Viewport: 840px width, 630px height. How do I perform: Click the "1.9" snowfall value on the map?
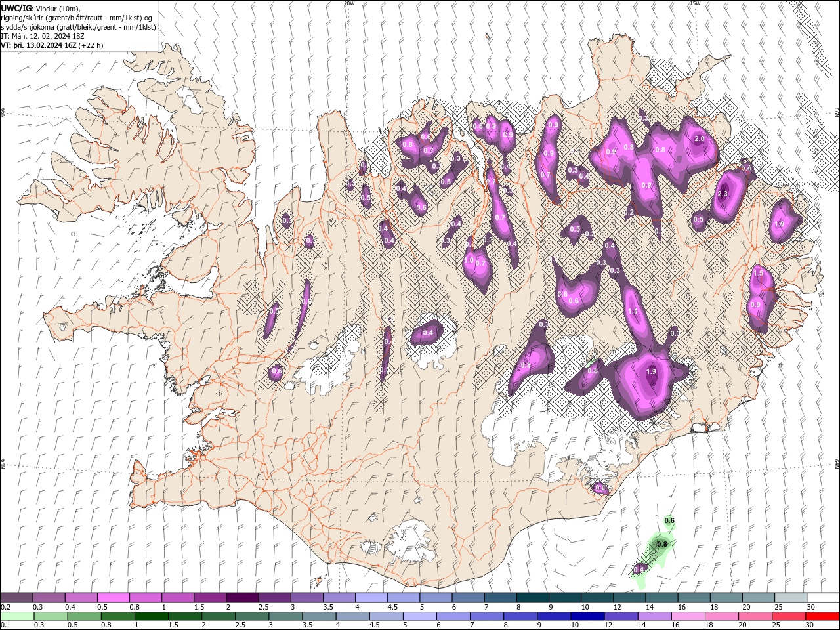pyautogui.click(x=651, y=371)
